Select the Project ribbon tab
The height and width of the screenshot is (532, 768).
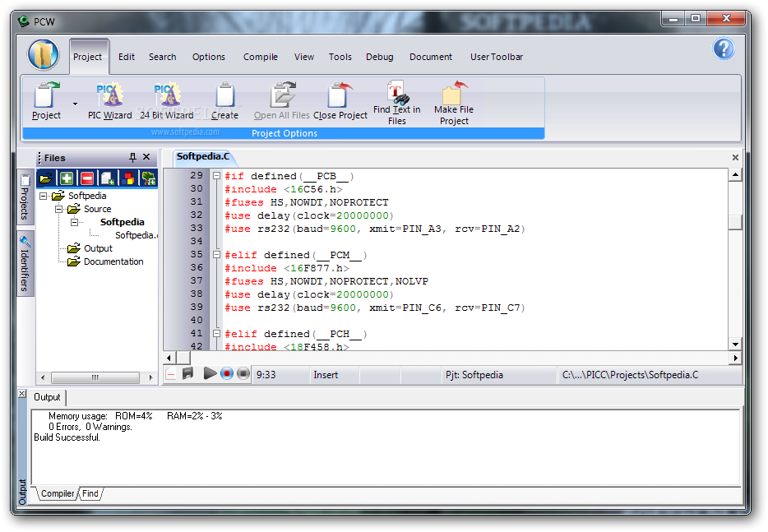[x=88, y=57]
